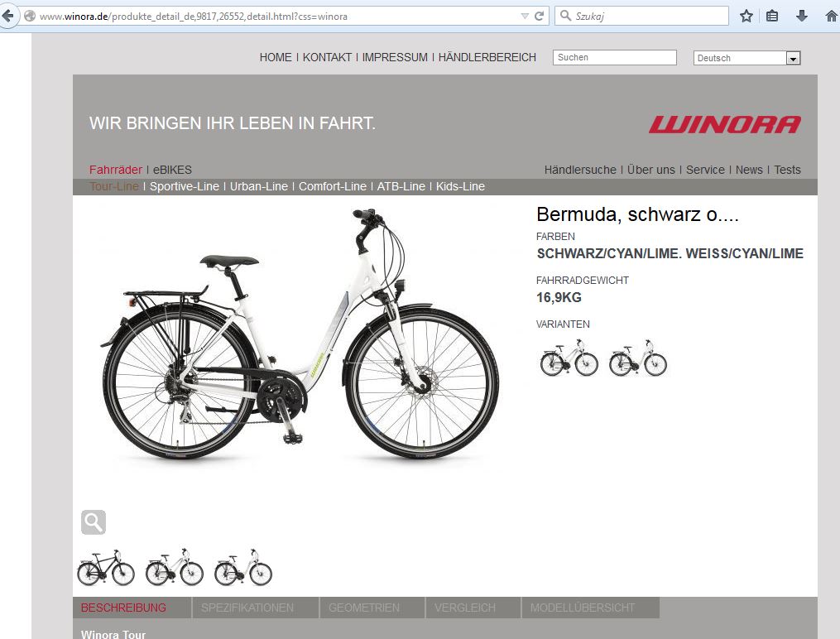
Task: Bookmark this page with the star icon
Action: click(x=746, y=16)
